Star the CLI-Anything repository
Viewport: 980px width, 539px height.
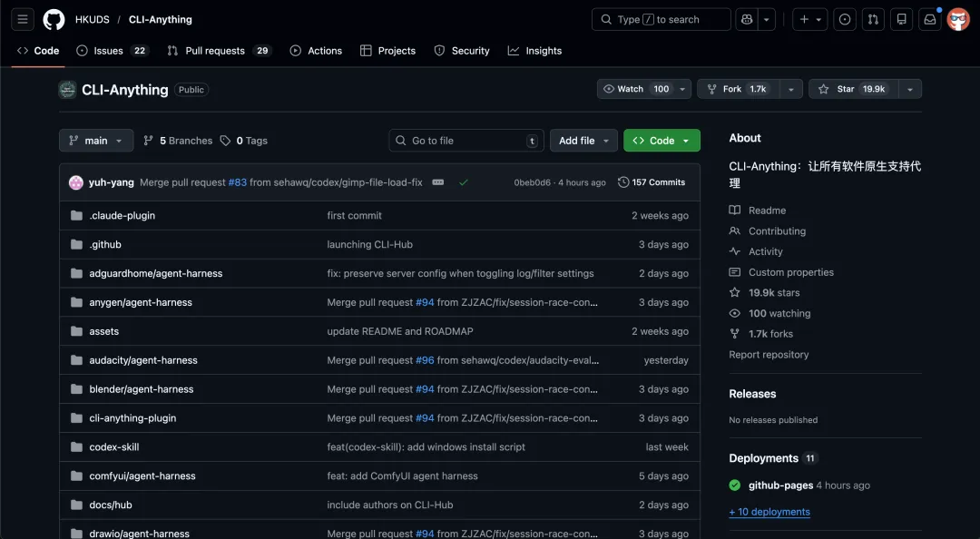853,89
